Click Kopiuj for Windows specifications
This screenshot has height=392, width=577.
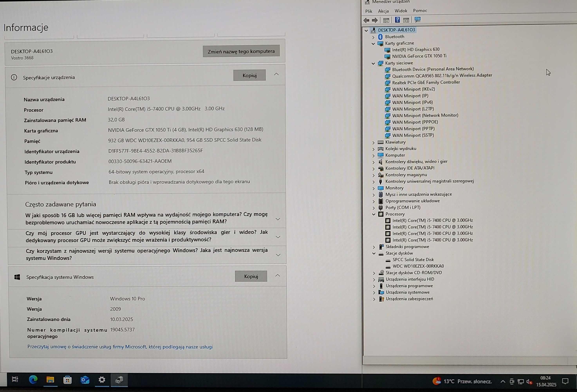tap(251, 276)
